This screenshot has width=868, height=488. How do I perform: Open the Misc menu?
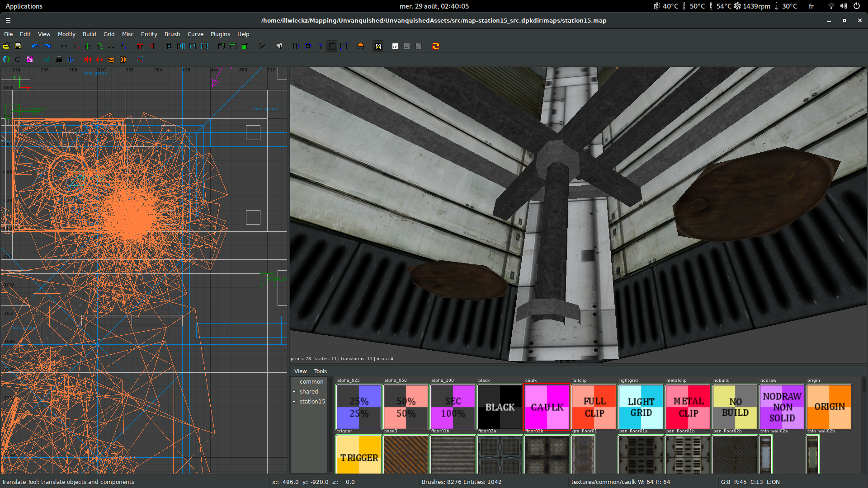click(127, 33)
